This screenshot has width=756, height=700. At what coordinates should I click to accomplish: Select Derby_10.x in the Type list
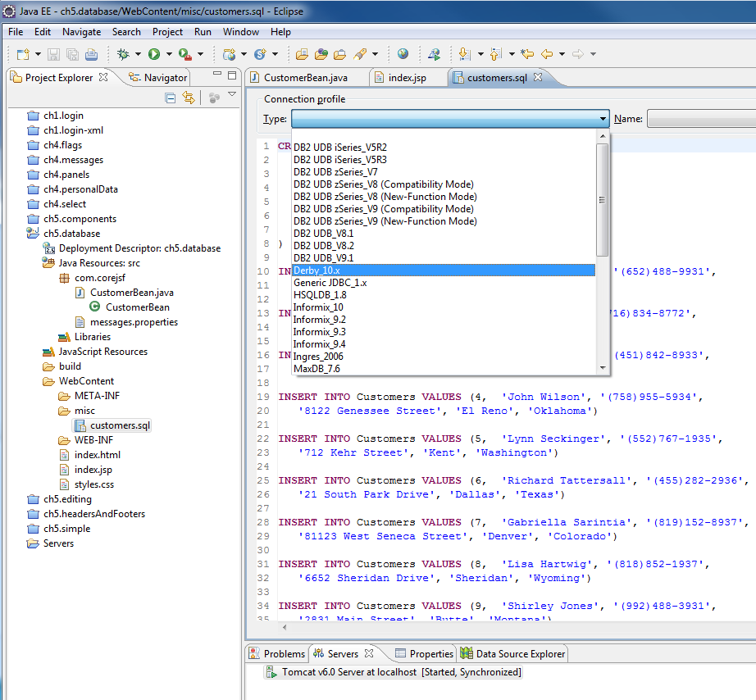tap(444, 270)
